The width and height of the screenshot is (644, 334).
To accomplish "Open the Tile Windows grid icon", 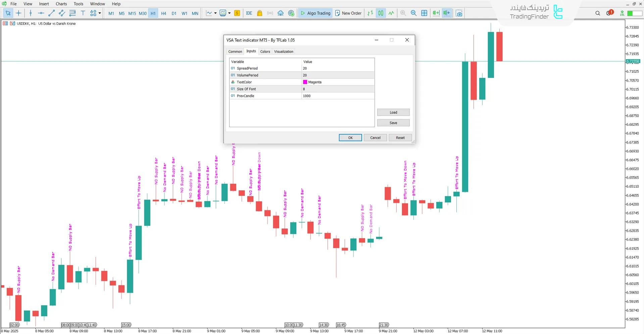I will point(424,13).
